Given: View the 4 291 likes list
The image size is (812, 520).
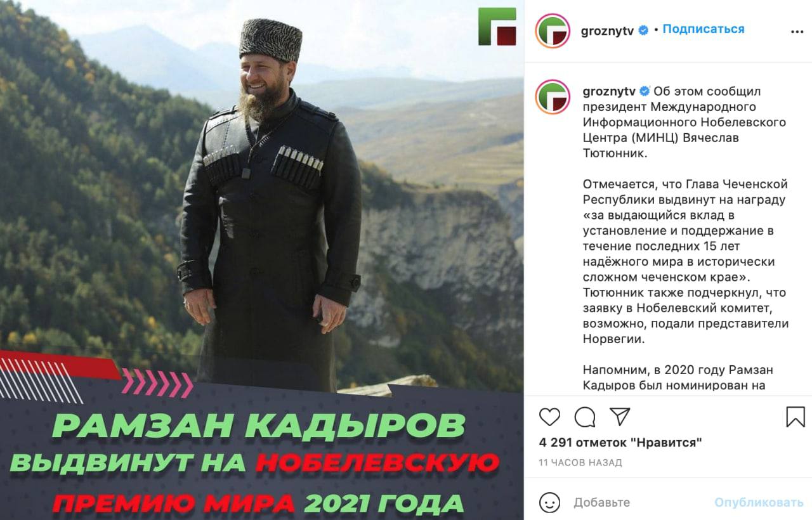Looking at the screenshot, I should pos(620,443).
